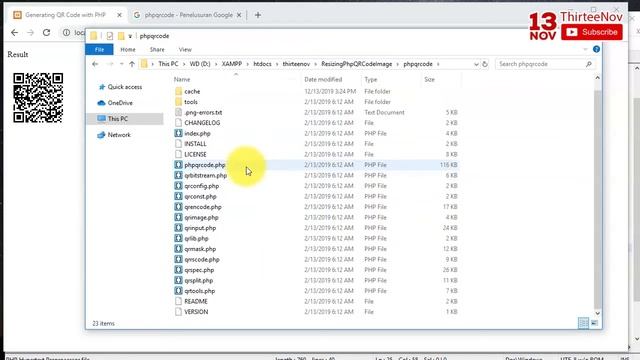Customize Quick Access Toolbar dropdown
This screenshot has width=640, height=360.
pos(130,36)
